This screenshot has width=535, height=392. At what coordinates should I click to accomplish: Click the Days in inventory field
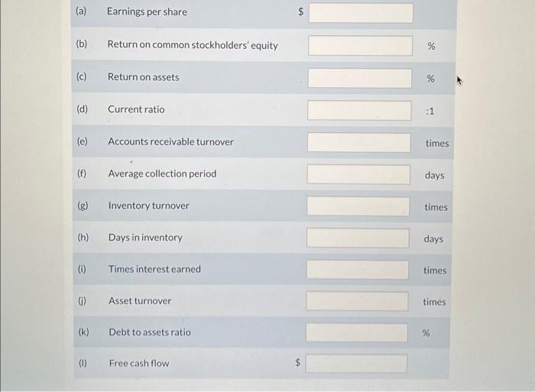point(358,238)
